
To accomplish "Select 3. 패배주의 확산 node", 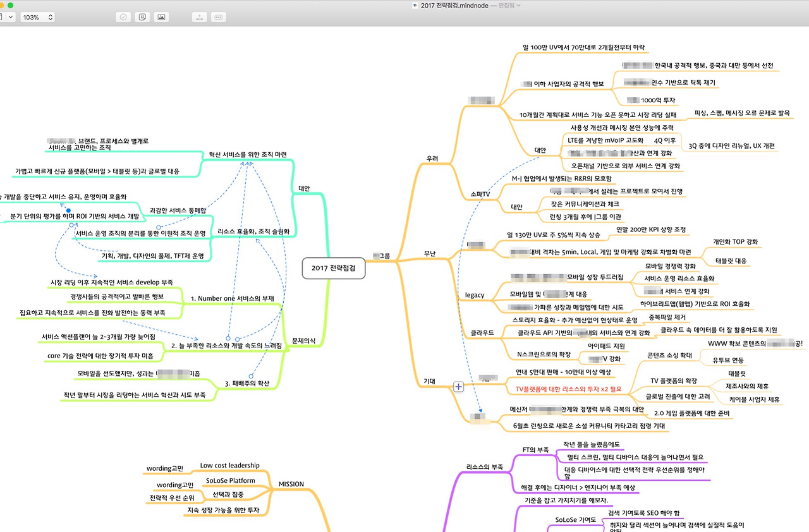I will pos(246,383).
